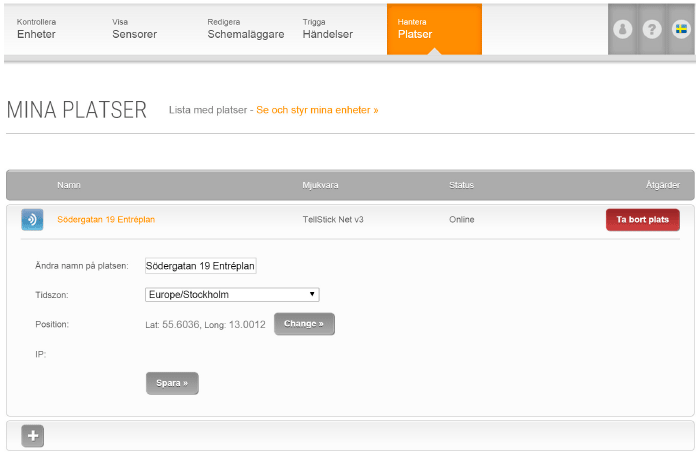
Task: Click the place name input field
Action: pyautogui.click(x=201, y=265)
